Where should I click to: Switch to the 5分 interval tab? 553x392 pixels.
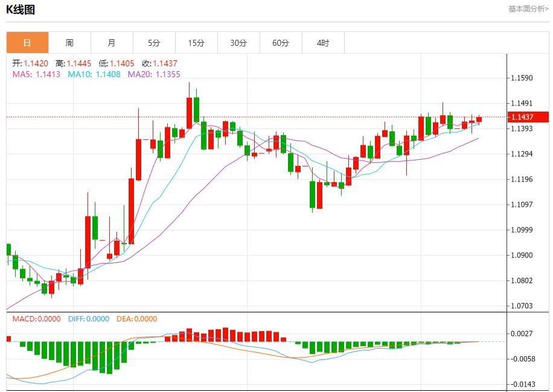click(x=154, y=43)
